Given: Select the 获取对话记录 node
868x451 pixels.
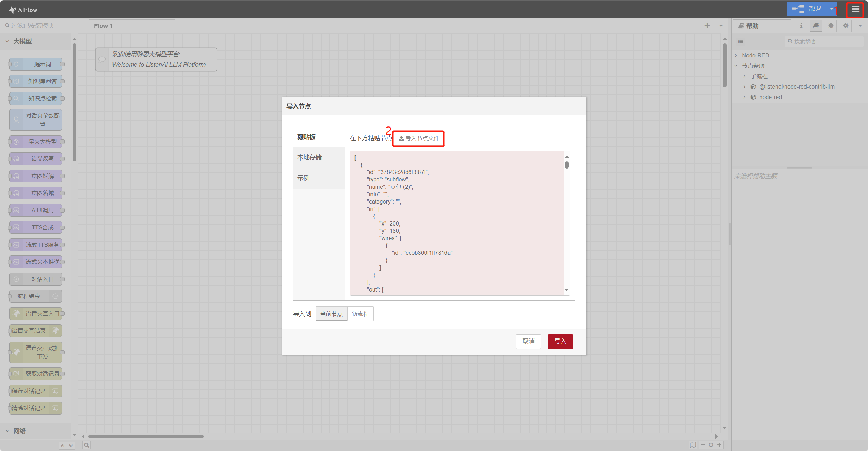Looking at the screenshot, I should pos(36,374).
